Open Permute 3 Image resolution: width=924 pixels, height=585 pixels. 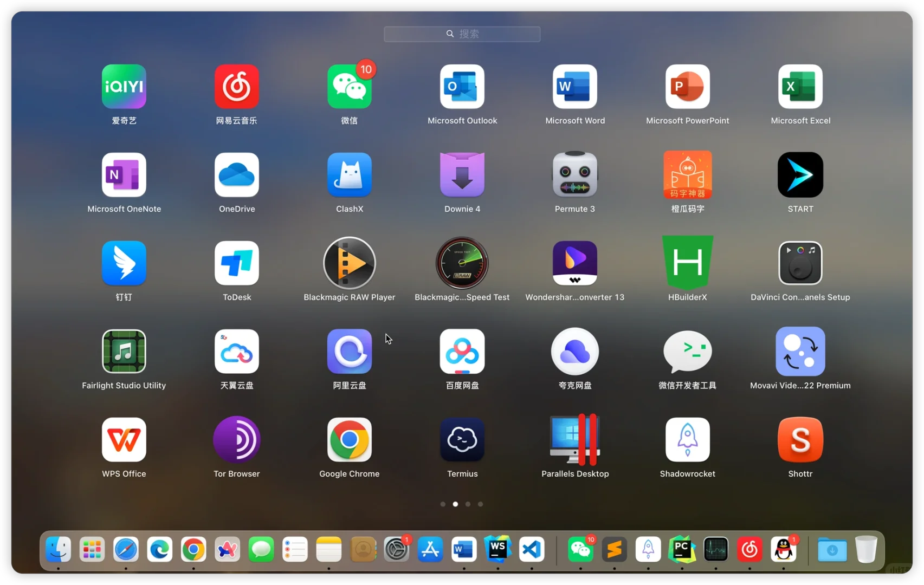(575, 175)
